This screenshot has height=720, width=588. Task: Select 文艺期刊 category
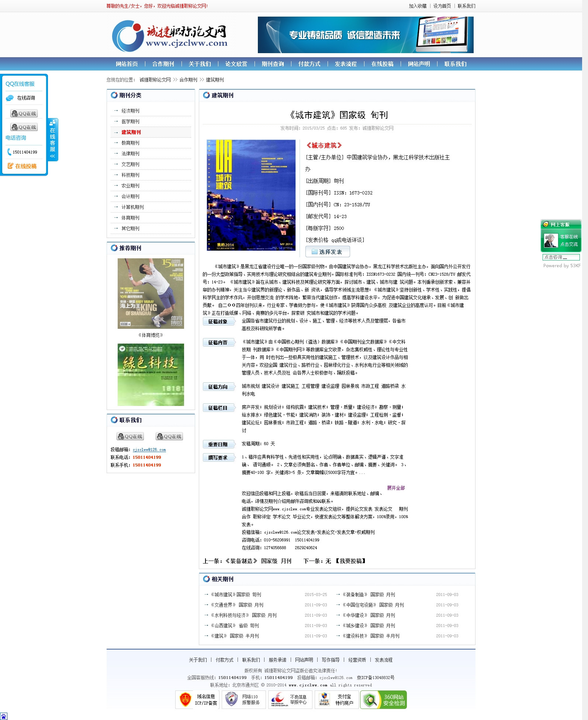[x=130, y=164]
